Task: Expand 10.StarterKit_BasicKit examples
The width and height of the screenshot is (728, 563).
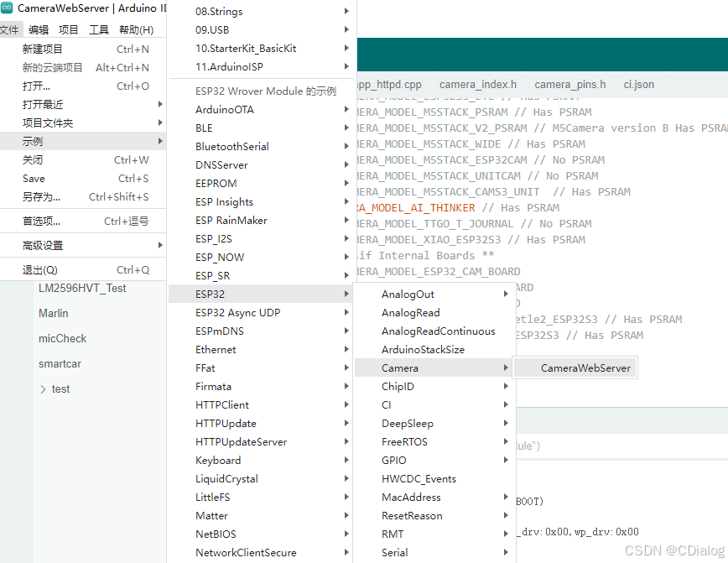Action: 263,49
